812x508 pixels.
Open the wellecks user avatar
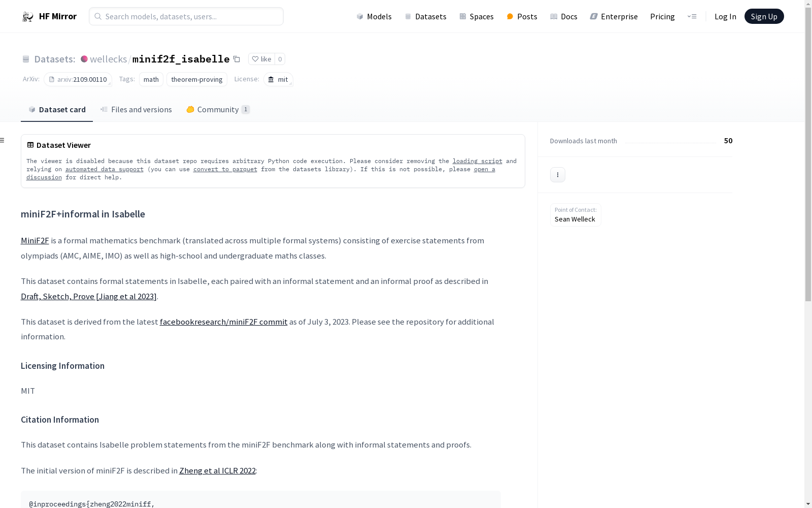tap(84, 59)
